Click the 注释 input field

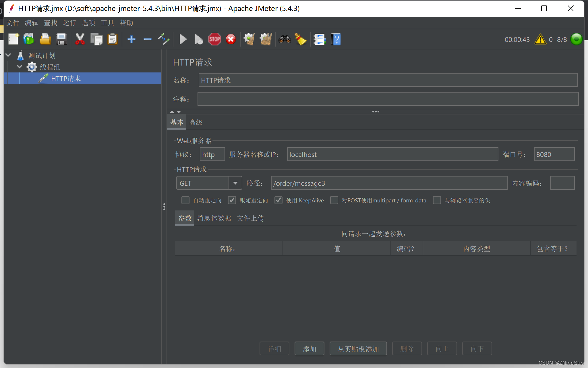coord(388,99)
